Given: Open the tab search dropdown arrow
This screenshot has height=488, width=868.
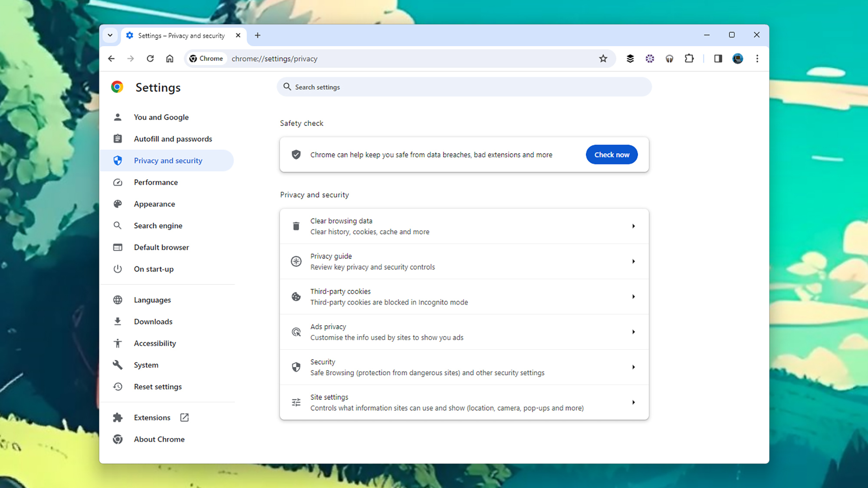Looking at the screenshot, I should coord(110,36).
